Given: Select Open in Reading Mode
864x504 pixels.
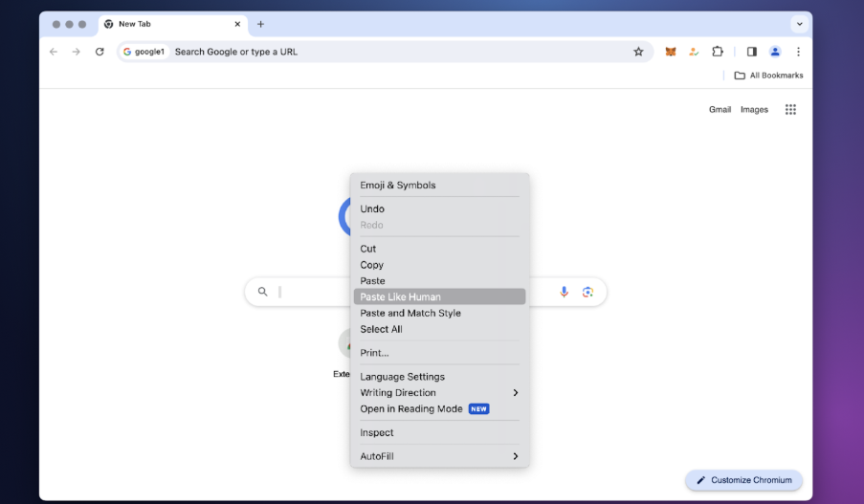Looking at the screenshot, I should click(411, 409).
